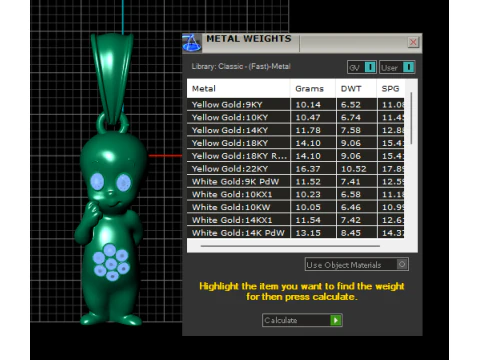Viewport: 480px width, 360px height.
Task: Select the green pendant model in viewport
Action: coord(111,180)
